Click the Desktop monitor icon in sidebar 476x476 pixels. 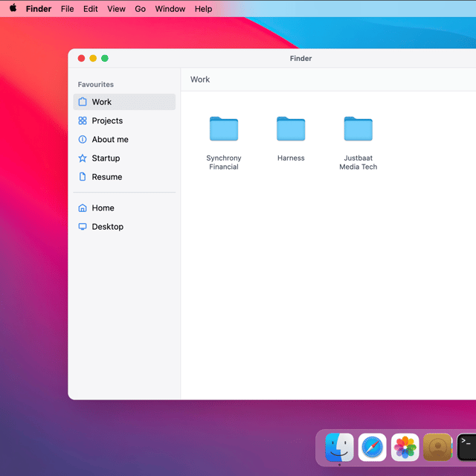83,226
